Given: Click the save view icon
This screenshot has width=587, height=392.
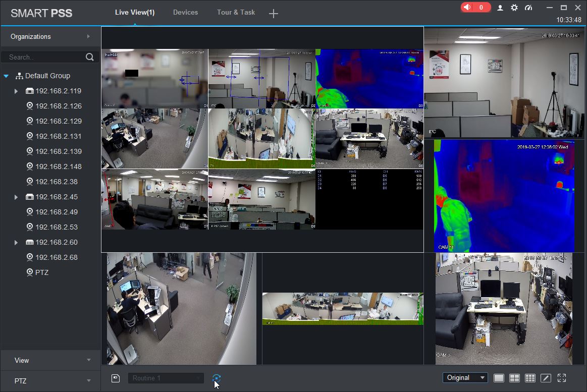Looking at the screenshot, I should coord(116,378).
